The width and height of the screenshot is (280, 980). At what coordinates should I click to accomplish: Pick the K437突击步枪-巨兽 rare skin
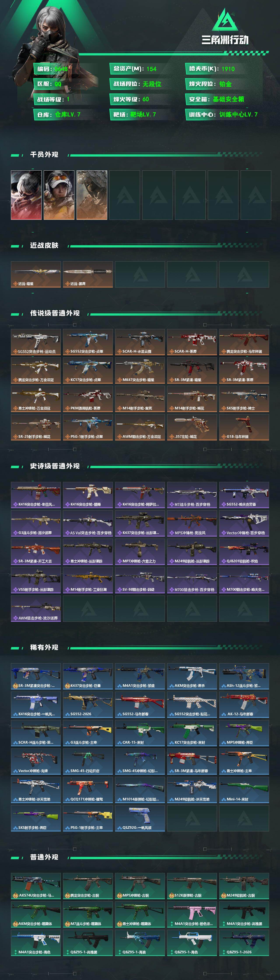[88, 676]
